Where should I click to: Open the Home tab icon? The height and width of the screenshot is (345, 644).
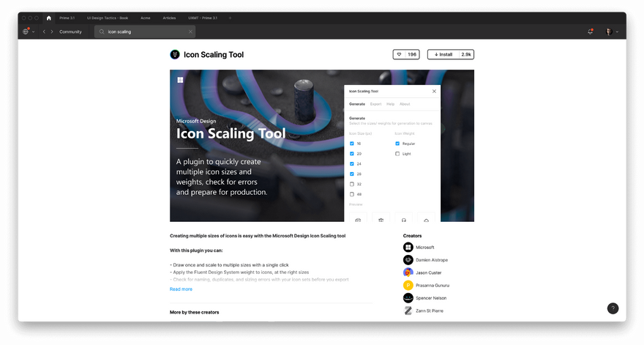point(49,18)
